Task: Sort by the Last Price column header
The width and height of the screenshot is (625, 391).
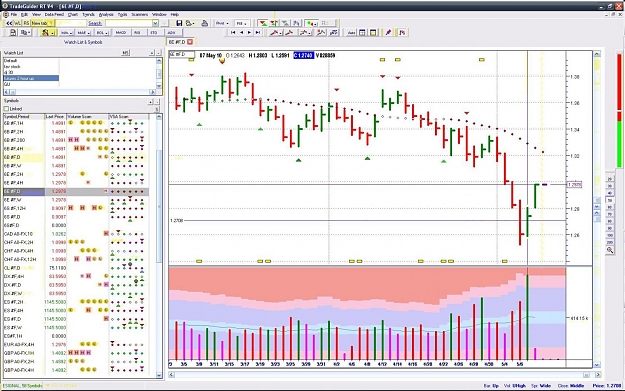Action: (55, 116)
